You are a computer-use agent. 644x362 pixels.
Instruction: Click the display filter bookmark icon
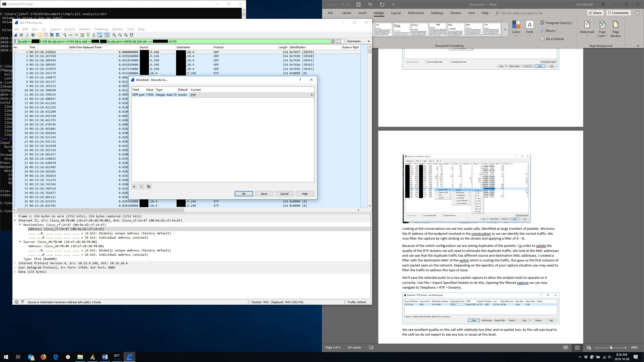click(x=15, y=41)
